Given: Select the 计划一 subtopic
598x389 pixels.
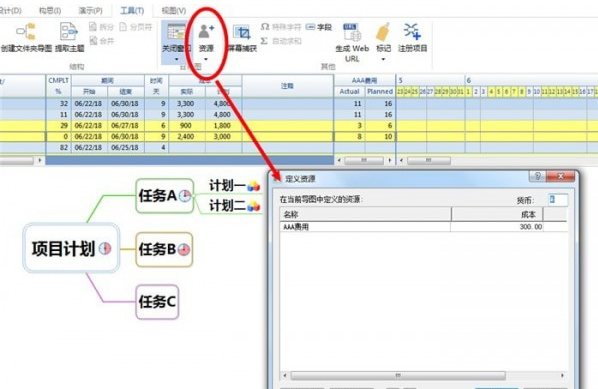Looking at the screenshot, I should point(227,186).
